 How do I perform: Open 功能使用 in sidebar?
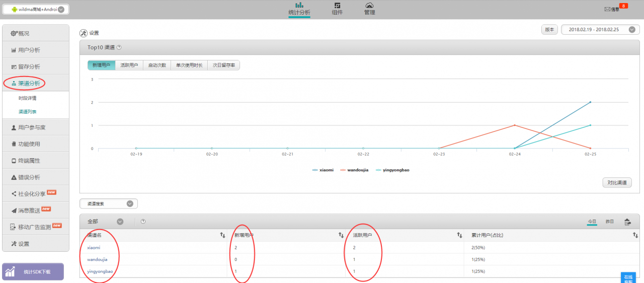click(36, 144)
